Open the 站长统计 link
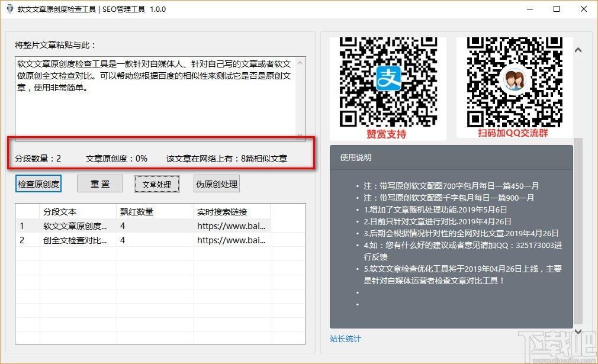This screenshot has width=598, height=364. (x=345, y=339)
